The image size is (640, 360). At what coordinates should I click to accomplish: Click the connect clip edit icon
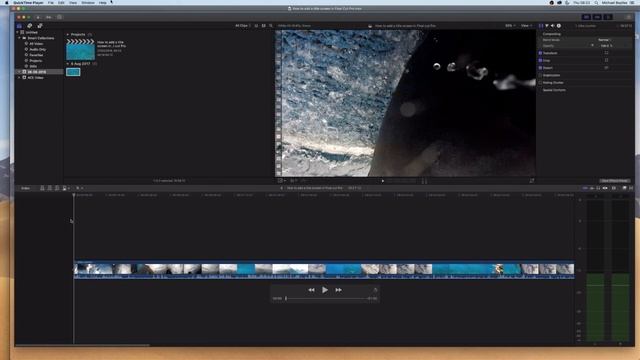pyautogui.click(x=42, y=188)
